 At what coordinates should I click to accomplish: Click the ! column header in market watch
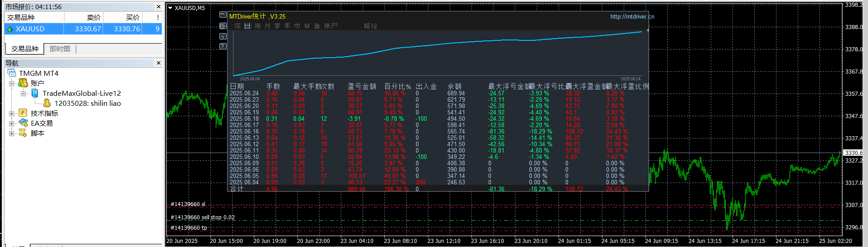click(x=152, y=17)
